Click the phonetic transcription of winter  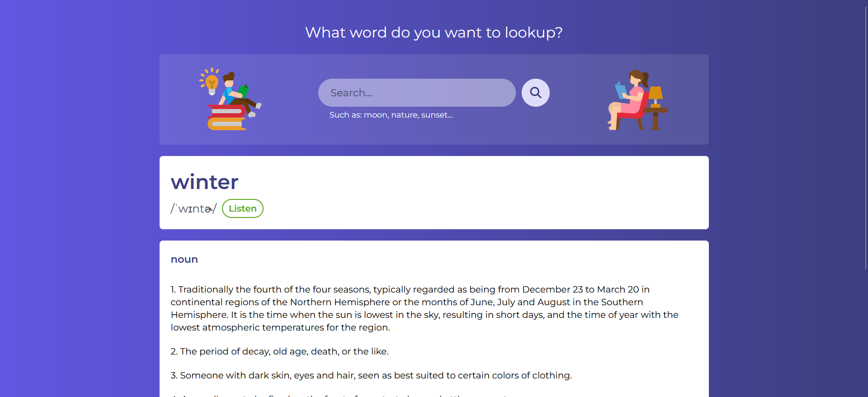click(x=193, y=208)
